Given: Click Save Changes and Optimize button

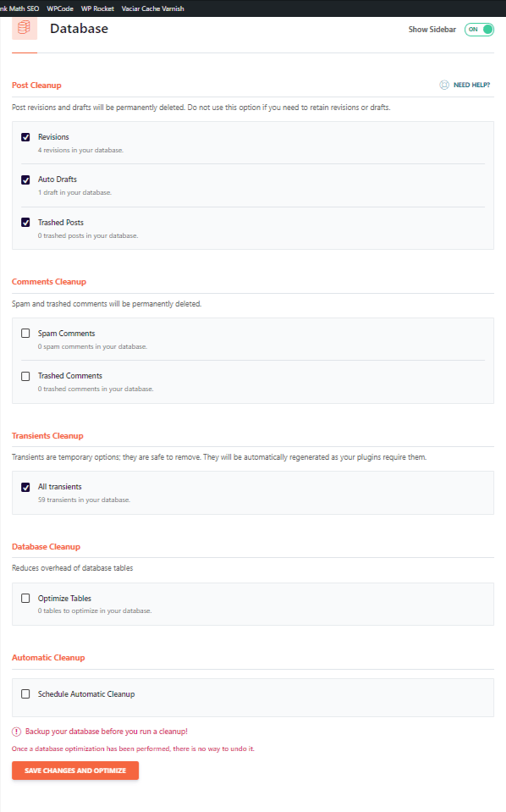Looking at the screenshot, I should point(75,770).
